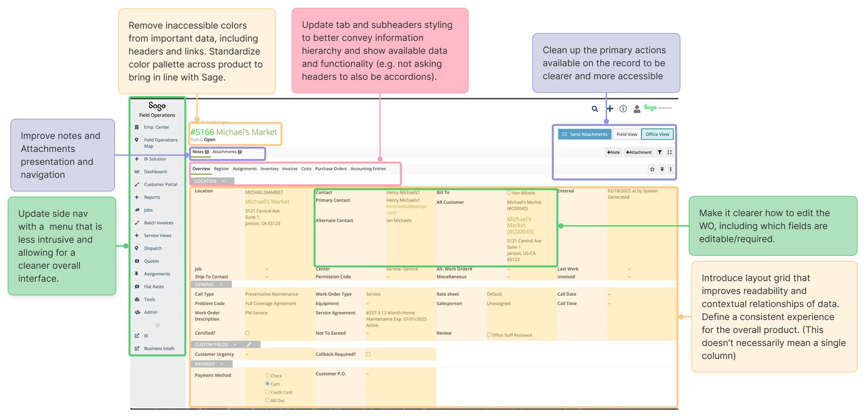The height and width of the screenshot is (418, 868).
Task: Select the Cash payment method radio
Action: 267,384
